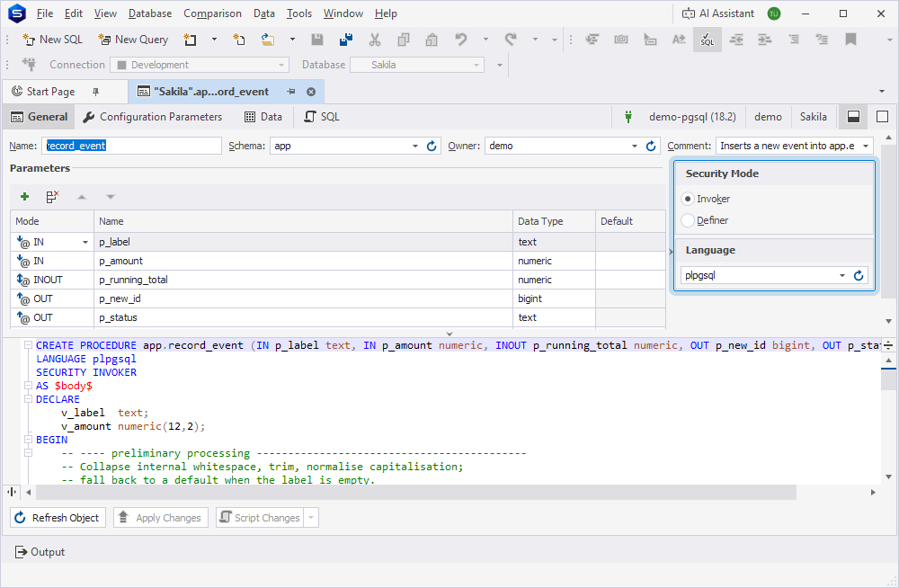Open the AI Assistant
899x588 pixels.
click(x=717, y=13)
